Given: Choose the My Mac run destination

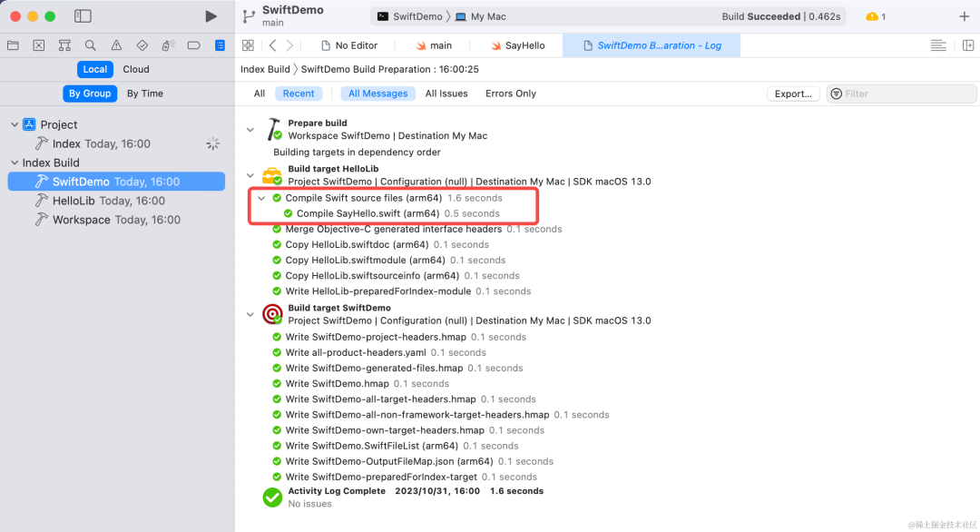Looking at the screenshot, I should (x=481, y=17).
